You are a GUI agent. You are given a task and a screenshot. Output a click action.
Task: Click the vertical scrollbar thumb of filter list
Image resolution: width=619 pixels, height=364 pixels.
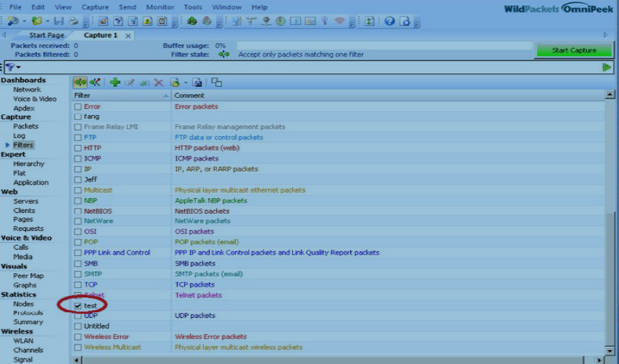pyautogui.click(x=610, y=278)
